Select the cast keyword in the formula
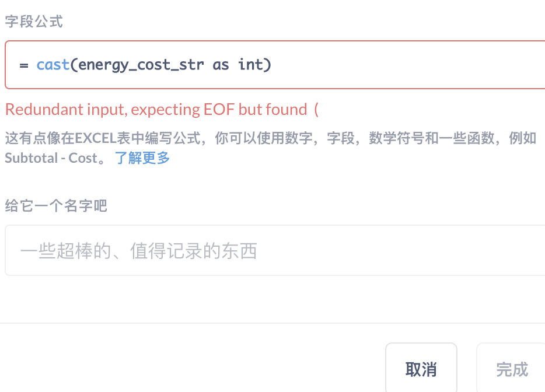Image resolution: width=545 pixels, height=392 pixels. [x=53, y=64]
